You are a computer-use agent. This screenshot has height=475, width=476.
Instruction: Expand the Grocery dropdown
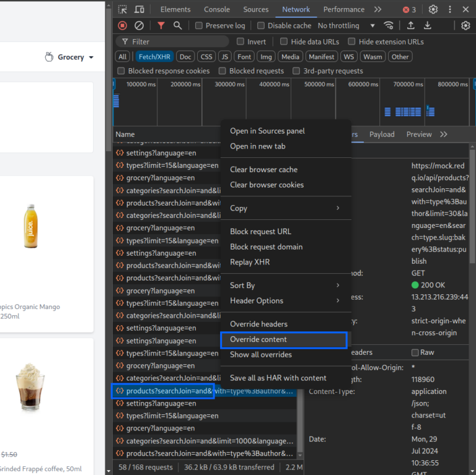[x=69, y=57]
